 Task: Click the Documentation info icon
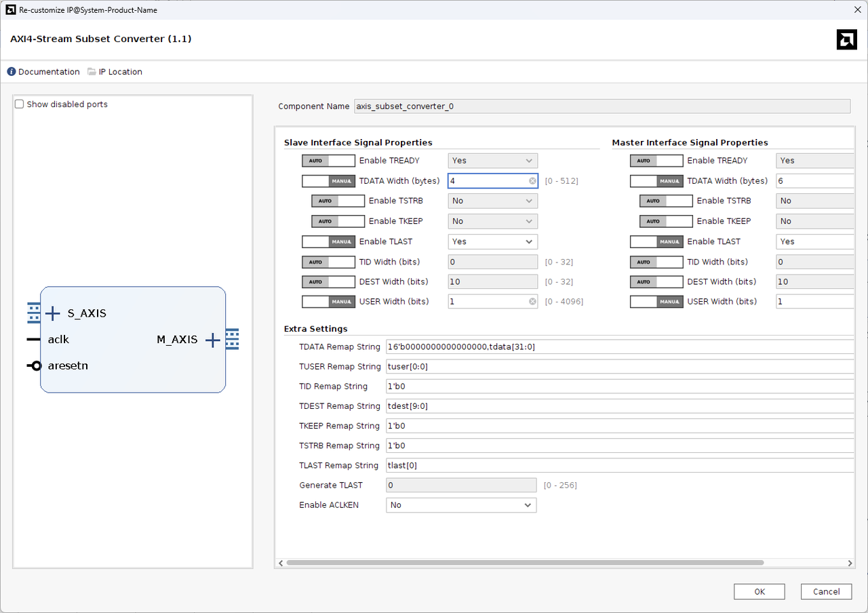[12, 72]
